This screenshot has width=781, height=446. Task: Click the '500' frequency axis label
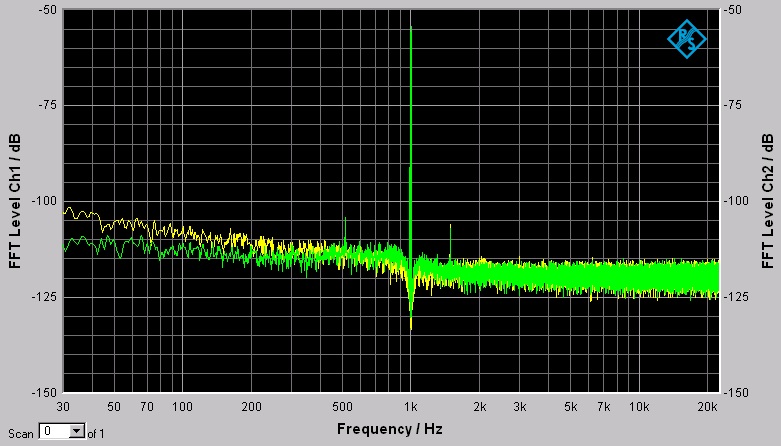(x=342, y=407)
